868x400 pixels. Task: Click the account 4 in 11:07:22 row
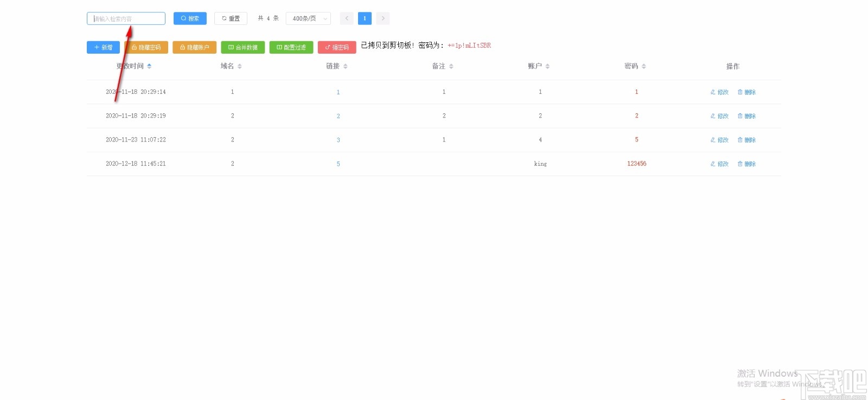(540, 140)
